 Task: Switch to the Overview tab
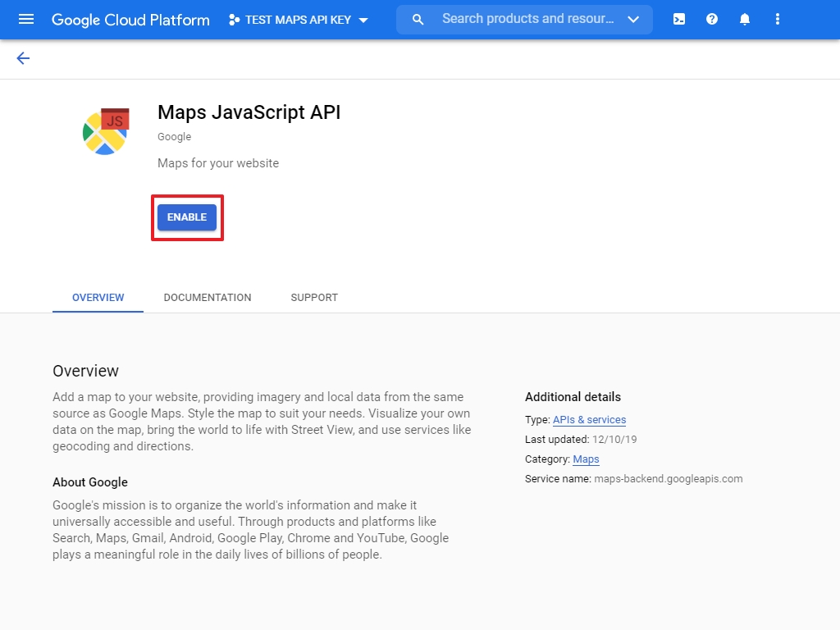(98, 297)
